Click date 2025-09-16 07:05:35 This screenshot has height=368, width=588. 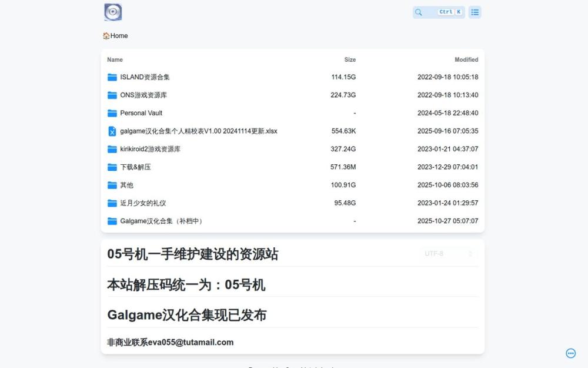(447, 131)
